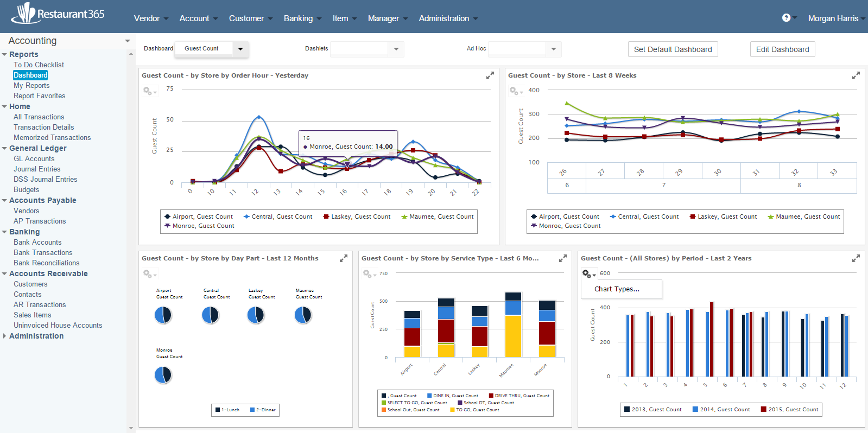868x433 pixels.
Task: Open gear settings on Order Hour chart
Action: tap(149, 91)
